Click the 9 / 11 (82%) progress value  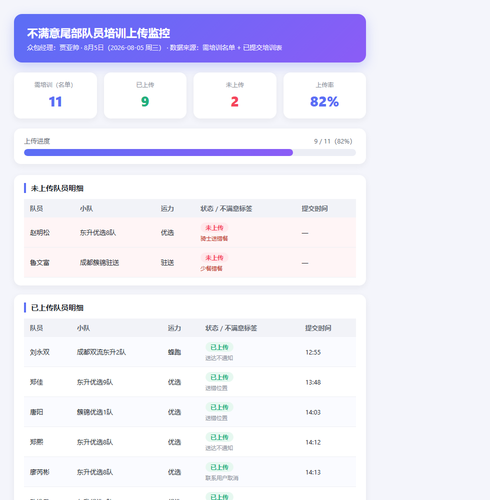pos(333,141)
